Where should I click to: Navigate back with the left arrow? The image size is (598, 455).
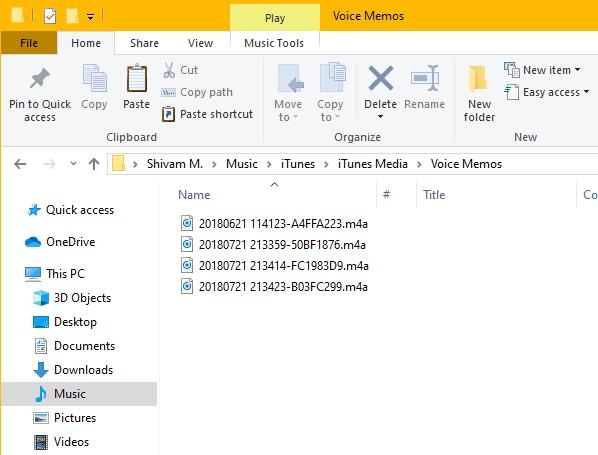tap(20, 164)
